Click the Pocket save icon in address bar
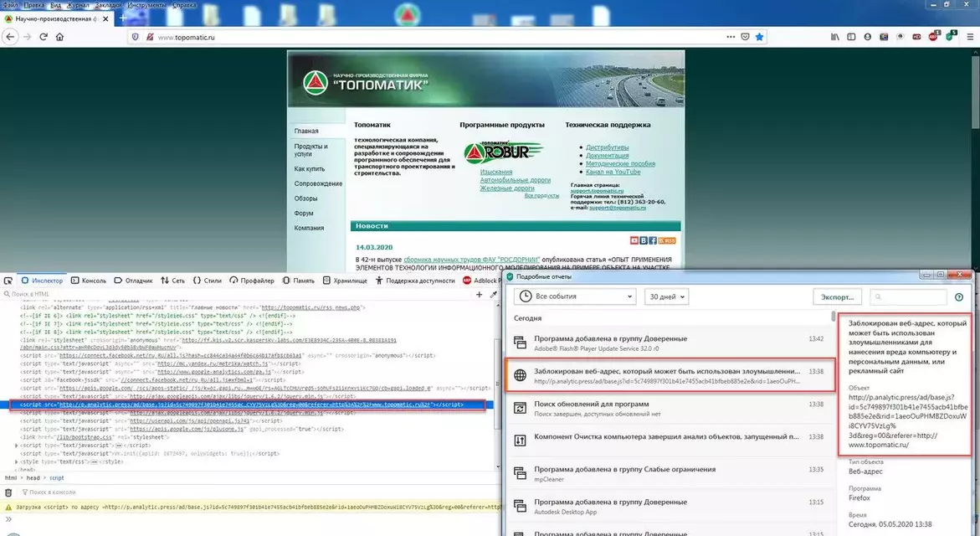This screenshot has width=980, height=536. point(745,37)
